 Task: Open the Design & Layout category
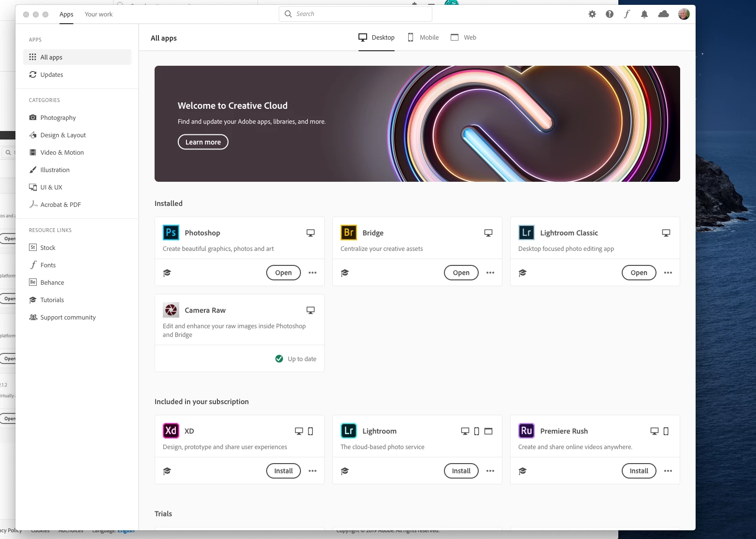(77, 135)
